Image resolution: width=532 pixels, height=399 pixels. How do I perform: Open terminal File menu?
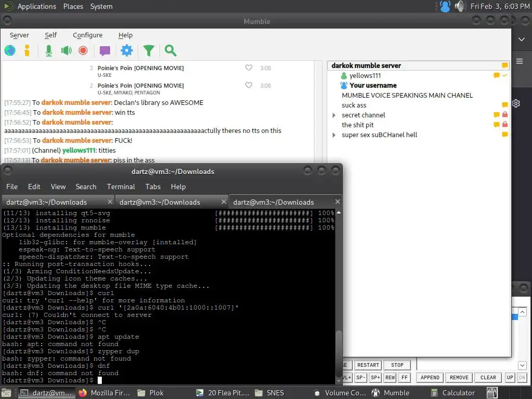point(12,187)
